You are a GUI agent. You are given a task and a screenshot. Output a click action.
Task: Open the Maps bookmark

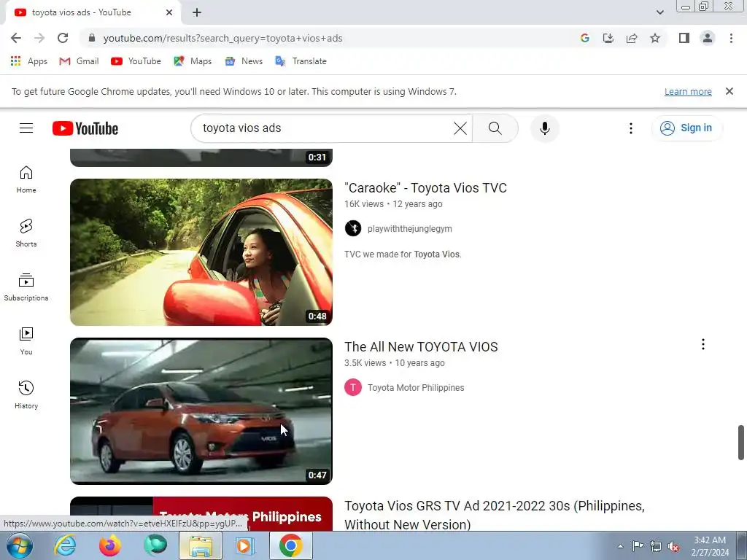[193, 61]
